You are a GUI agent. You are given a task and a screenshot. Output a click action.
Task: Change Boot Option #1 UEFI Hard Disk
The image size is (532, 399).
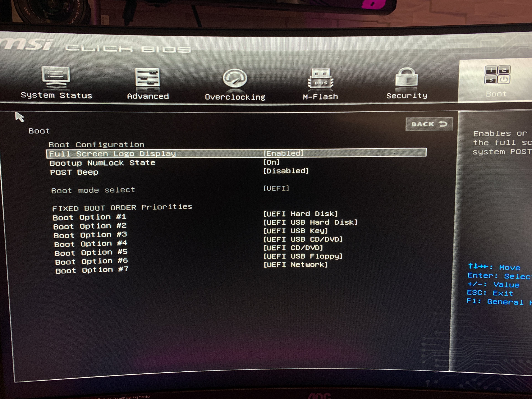pyautogui.click(x=300, y=214)
